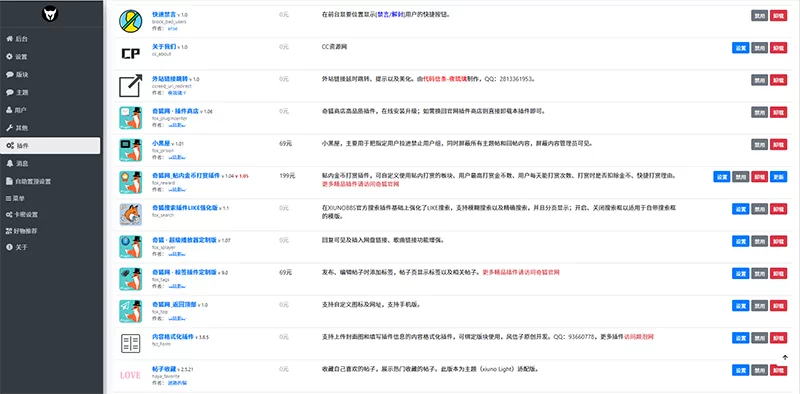This screenshot has height=394, width=800.
Task: Open settings for 奇狐网_返回顶部
Action: tap(740, 305)
